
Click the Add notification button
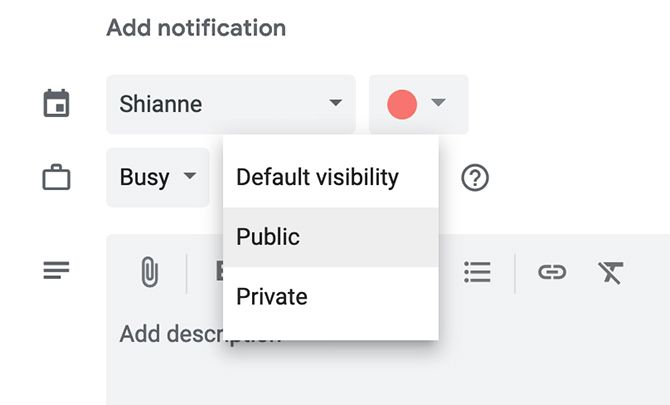tap(196, 28)
